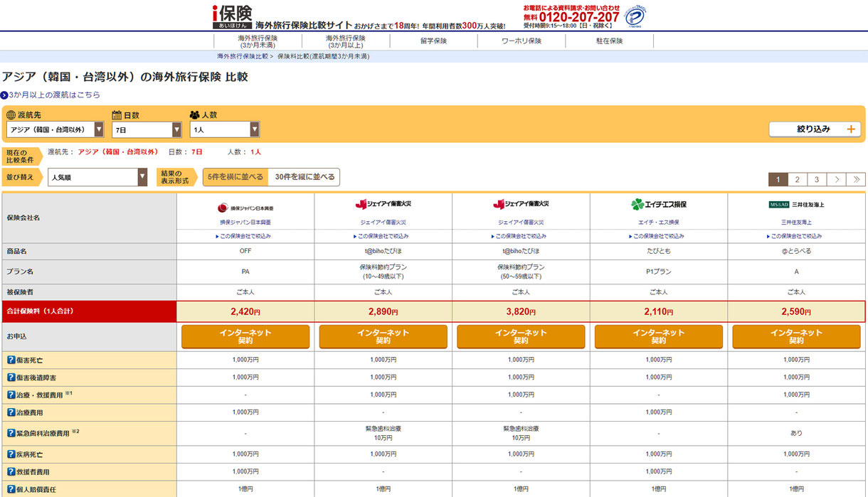868x497 pixels.
Task: Click the 損保ジャパン日本興亜 company logo
Action: 245,208
